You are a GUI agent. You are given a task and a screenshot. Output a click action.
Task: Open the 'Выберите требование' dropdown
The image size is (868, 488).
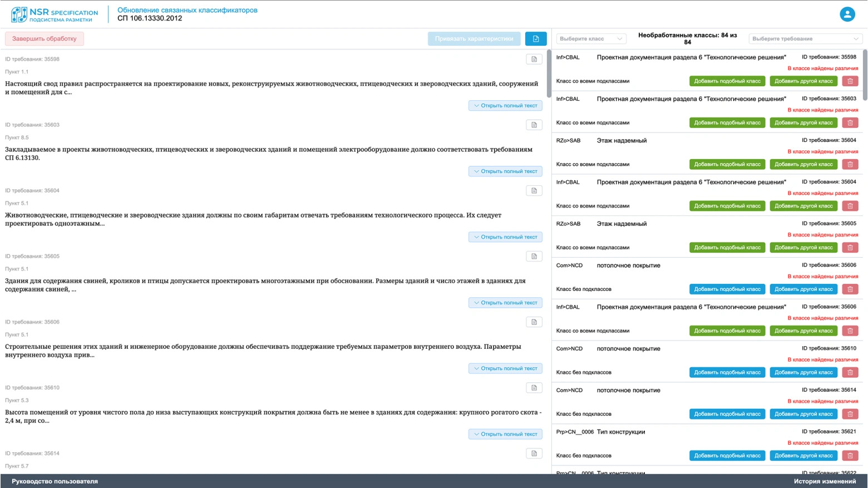805,39
